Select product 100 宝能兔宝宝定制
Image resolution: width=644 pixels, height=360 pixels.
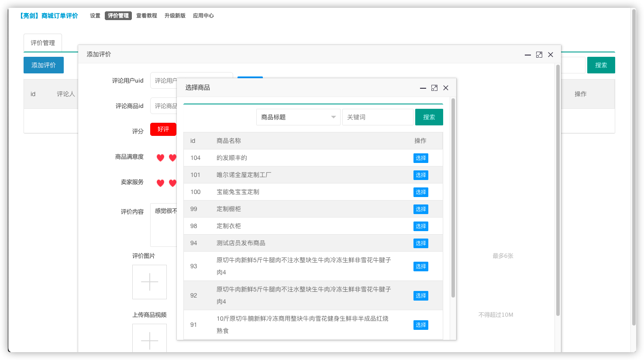point(421,192)
